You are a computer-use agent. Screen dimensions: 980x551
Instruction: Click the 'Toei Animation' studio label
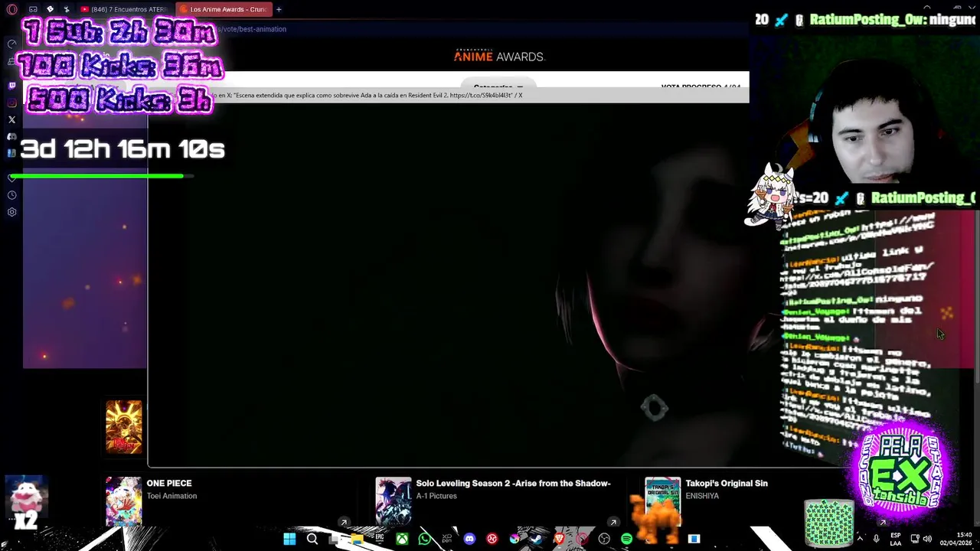click(x=171, y=496)
